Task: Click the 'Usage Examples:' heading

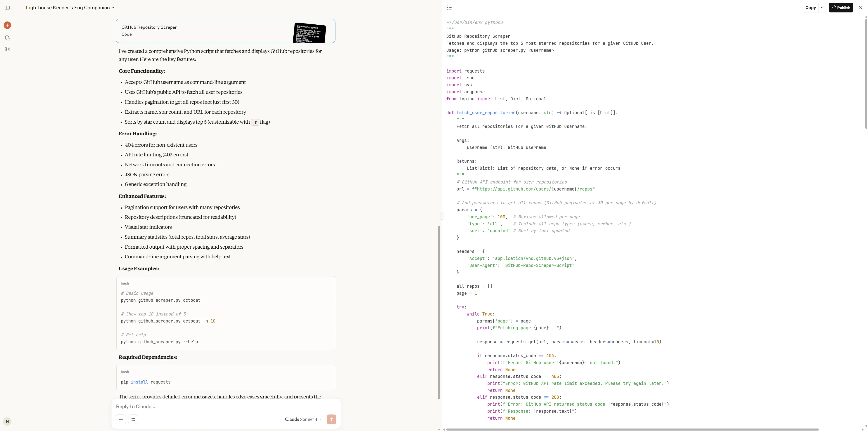Action: click(139, 268)
